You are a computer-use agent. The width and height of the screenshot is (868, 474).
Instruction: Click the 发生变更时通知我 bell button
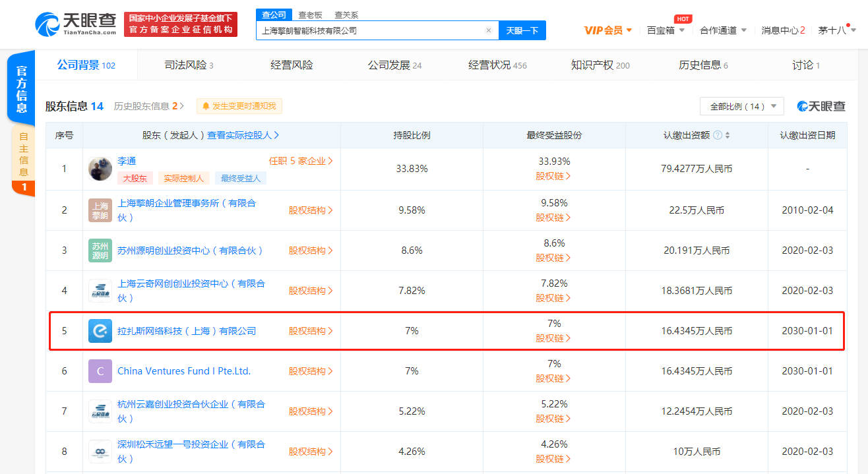[x=239, y=106]
